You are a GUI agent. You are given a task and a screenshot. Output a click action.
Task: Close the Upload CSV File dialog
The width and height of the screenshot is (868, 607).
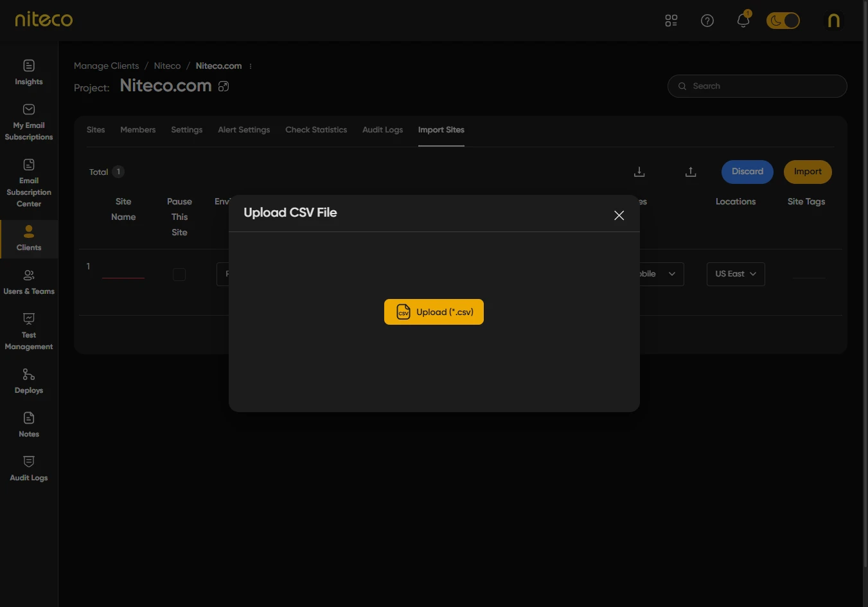[619, 215]
